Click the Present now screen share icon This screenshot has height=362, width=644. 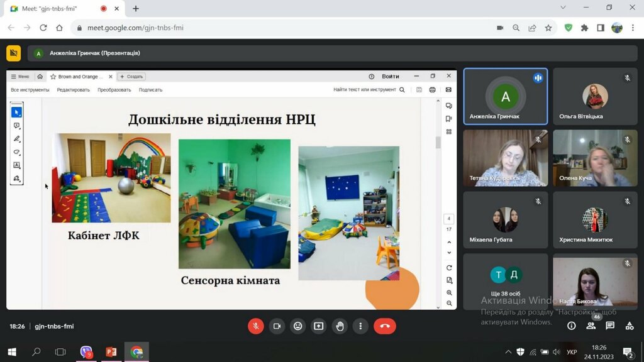[319, 326]
